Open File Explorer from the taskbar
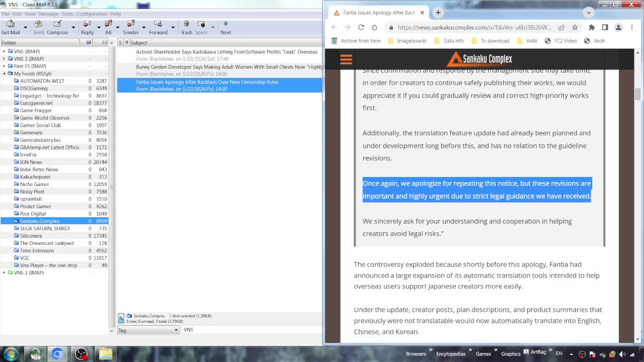The width and height of the screenshot is (644, 362). tap(105, 354)
